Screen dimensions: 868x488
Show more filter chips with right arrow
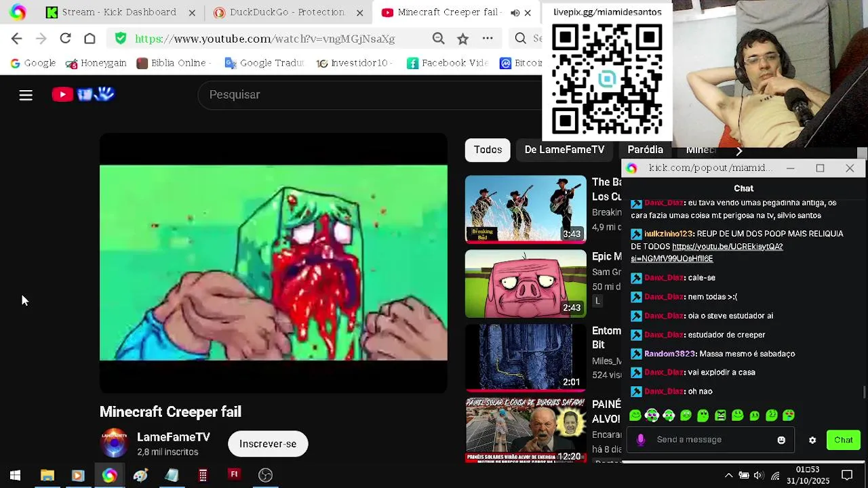pos(739,151)
